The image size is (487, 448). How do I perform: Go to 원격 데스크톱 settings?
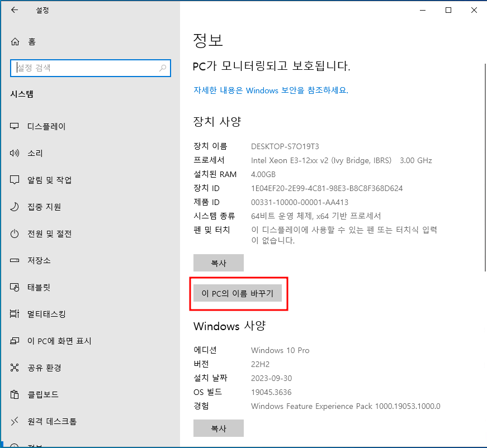pyautogui.click(x=52, y=421)
